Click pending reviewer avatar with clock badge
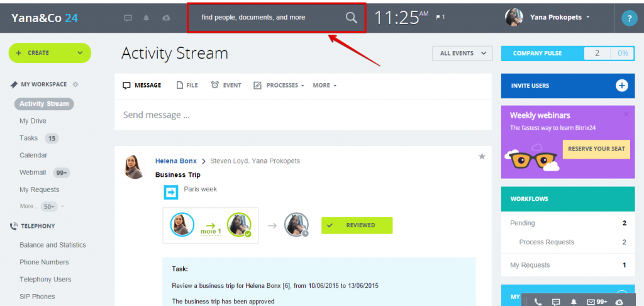644x306 pixels. (x=297, y=225)
